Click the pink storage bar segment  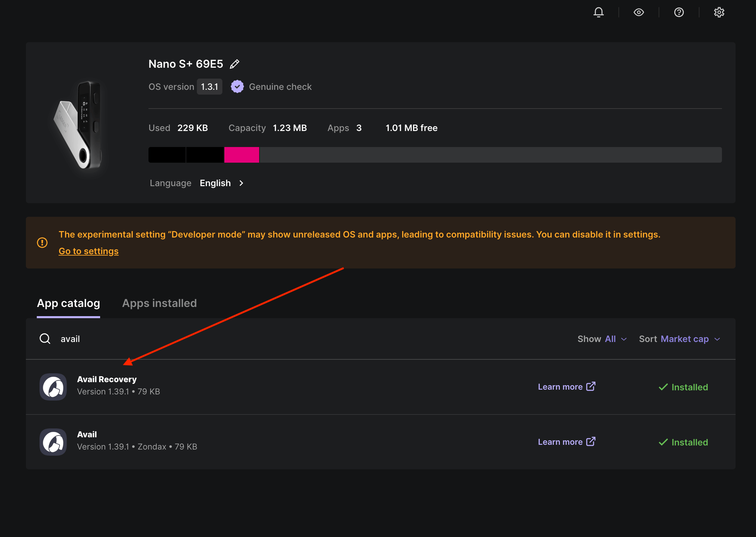(242, 155)
